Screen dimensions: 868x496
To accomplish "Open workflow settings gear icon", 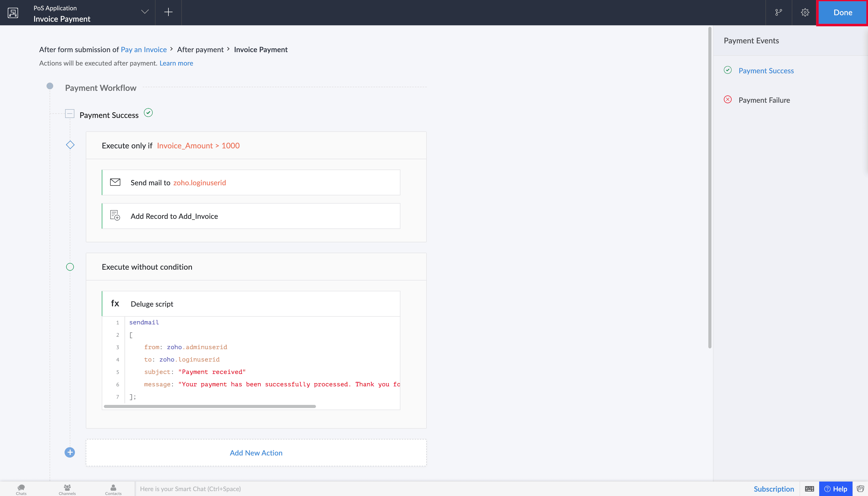I will 805,13.
